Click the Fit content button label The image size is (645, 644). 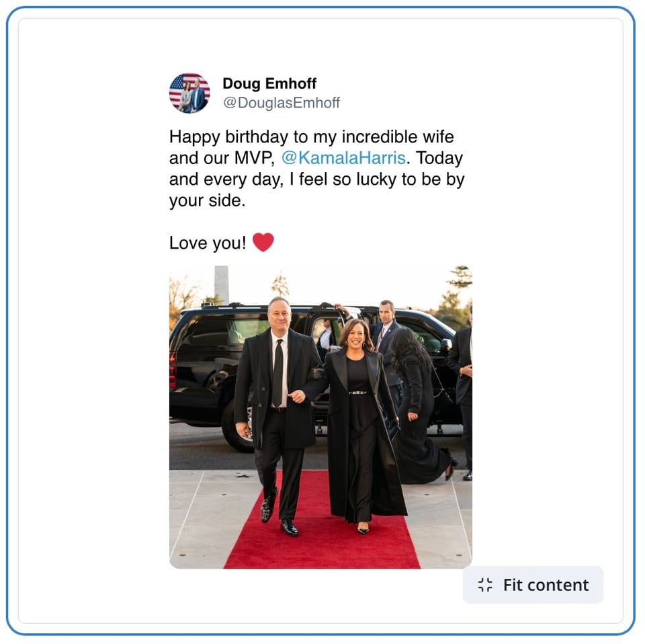[x=546, y=585]
